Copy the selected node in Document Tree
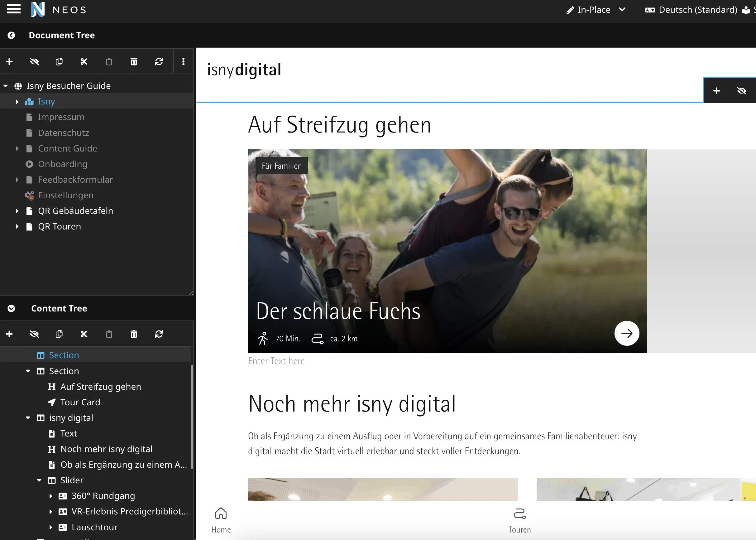This screenshot has width=756, height=540. click(x=59, y=61)
